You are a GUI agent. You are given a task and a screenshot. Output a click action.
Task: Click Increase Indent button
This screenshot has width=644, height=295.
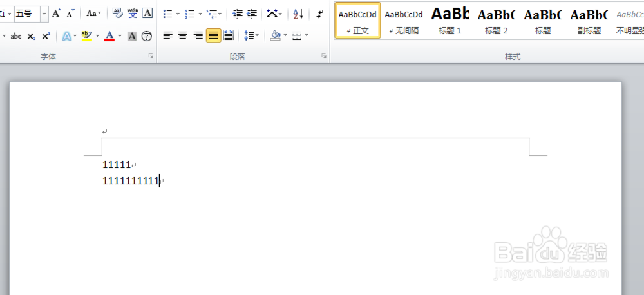(252, 14)
